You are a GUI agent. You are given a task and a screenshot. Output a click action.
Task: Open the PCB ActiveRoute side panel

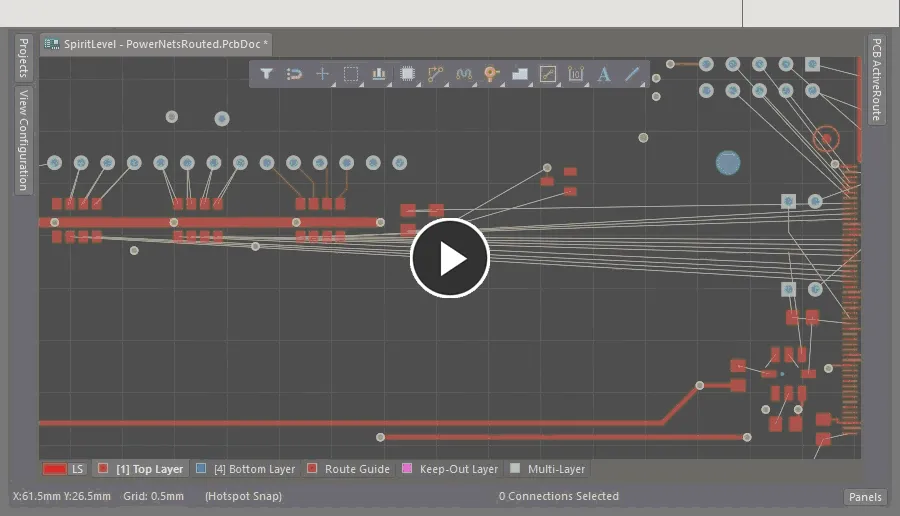click(x=876, y=79)
